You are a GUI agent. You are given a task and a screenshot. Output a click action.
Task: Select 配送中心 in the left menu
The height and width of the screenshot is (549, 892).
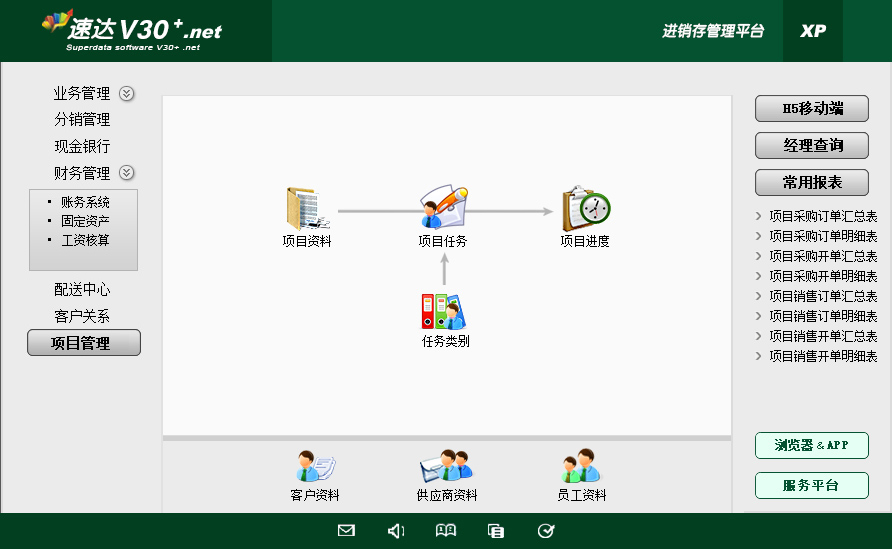(x=82, y=290)
